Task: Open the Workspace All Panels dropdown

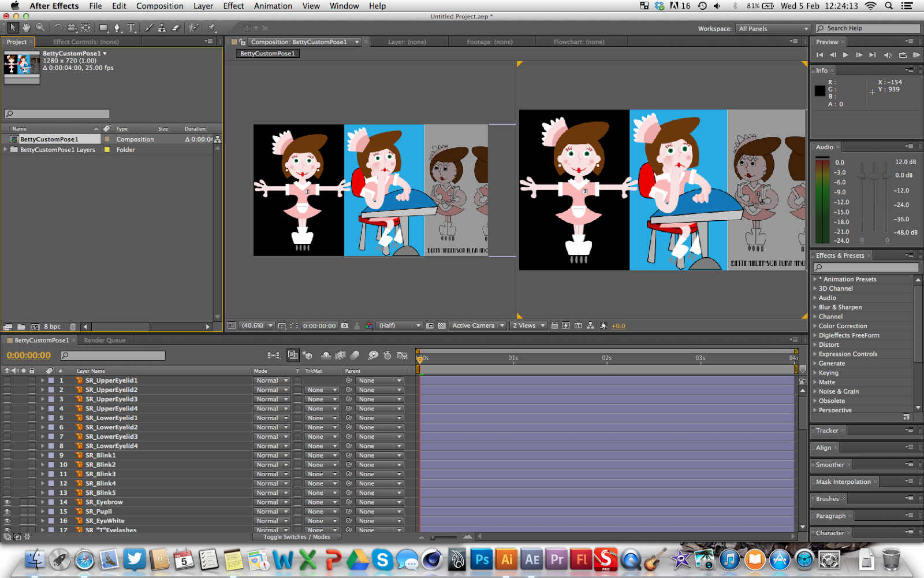Action: 773,28
